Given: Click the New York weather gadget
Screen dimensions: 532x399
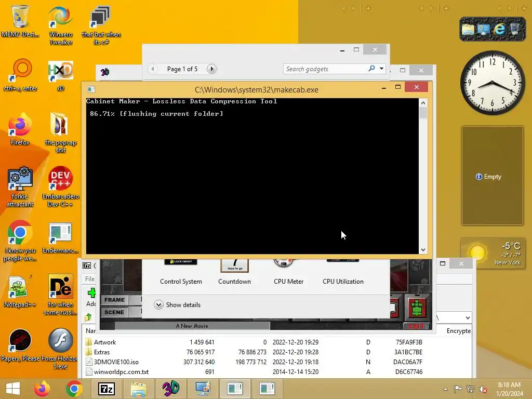Looking at the screenshot, I should pos(493,253).
